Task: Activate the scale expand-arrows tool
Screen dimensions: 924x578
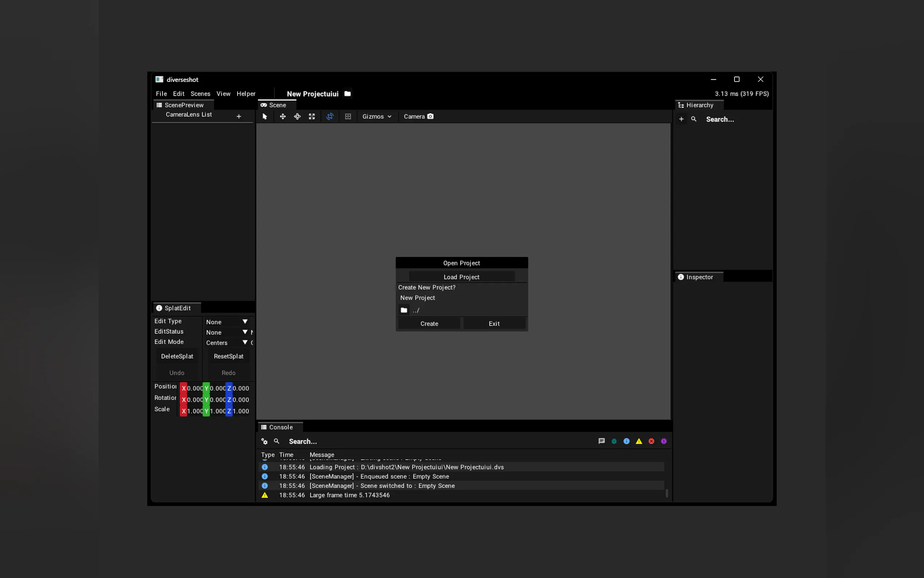Action: tap(312, 116)
